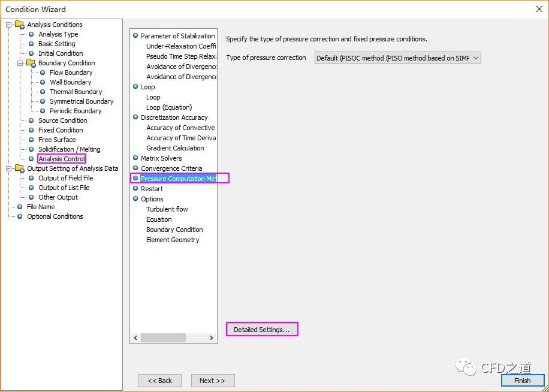Image resolution: width=549 pixels, height=392 pixels.
Task: Collapse the Analysis Conditions tree node
Action: tap(9, 25)
